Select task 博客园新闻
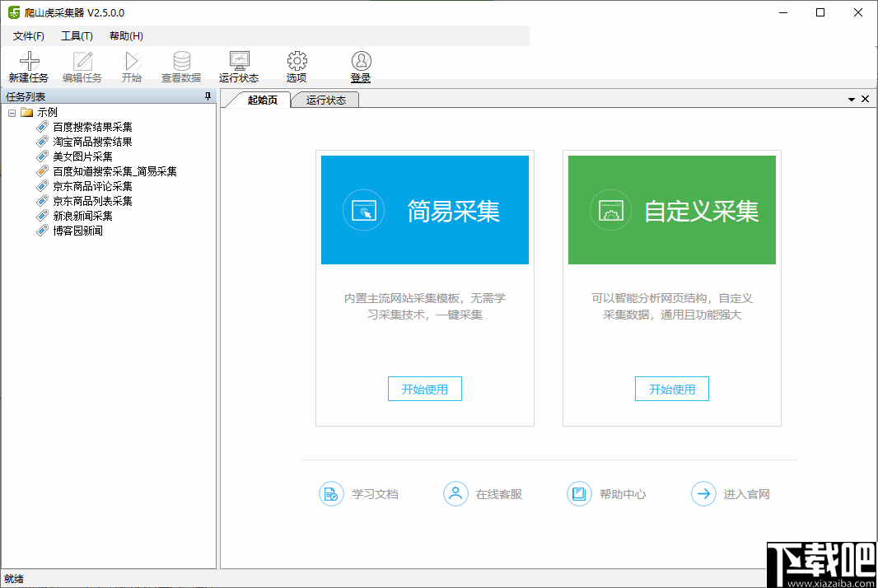 pyautogui.click(x=77, y=231)
